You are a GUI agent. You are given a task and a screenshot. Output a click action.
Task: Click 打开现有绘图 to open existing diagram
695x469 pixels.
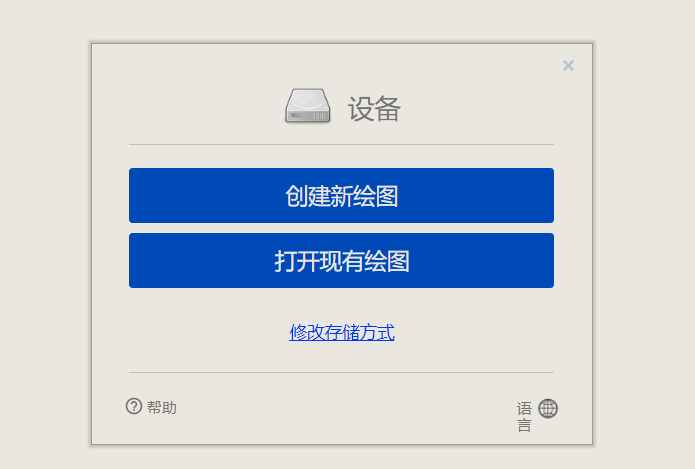(341, 261)
